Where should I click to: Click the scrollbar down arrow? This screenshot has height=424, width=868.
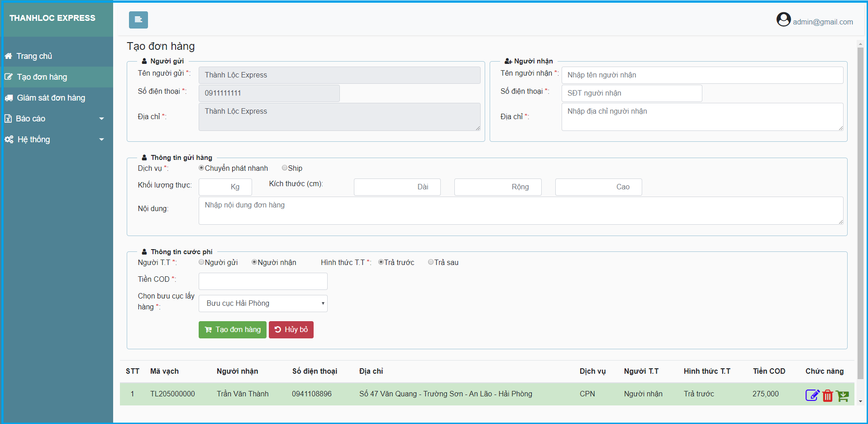[x=860, y=401]
